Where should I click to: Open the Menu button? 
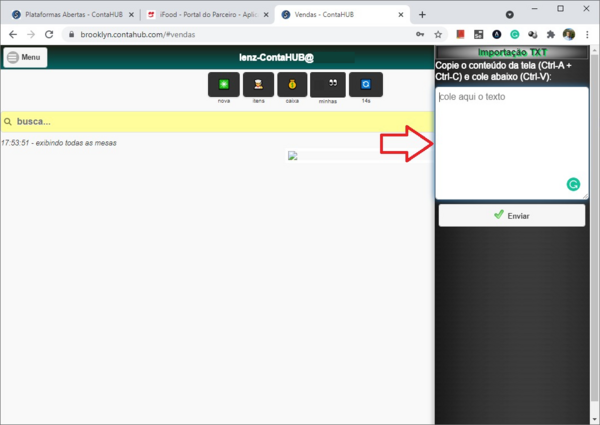point(25,57)
